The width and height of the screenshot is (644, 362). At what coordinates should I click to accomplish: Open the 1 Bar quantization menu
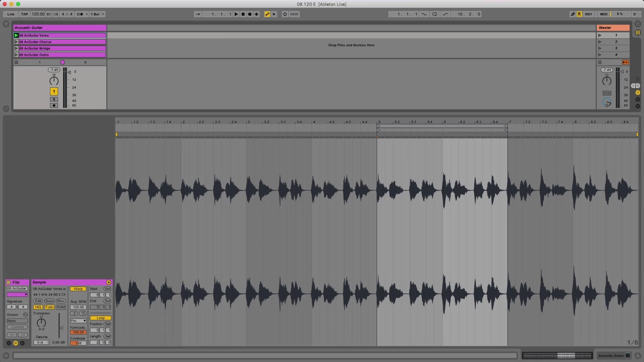pos(97,14)
